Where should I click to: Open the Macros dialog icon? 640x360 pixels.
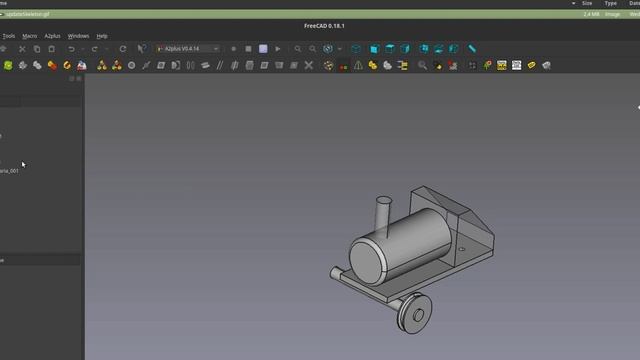263,49
